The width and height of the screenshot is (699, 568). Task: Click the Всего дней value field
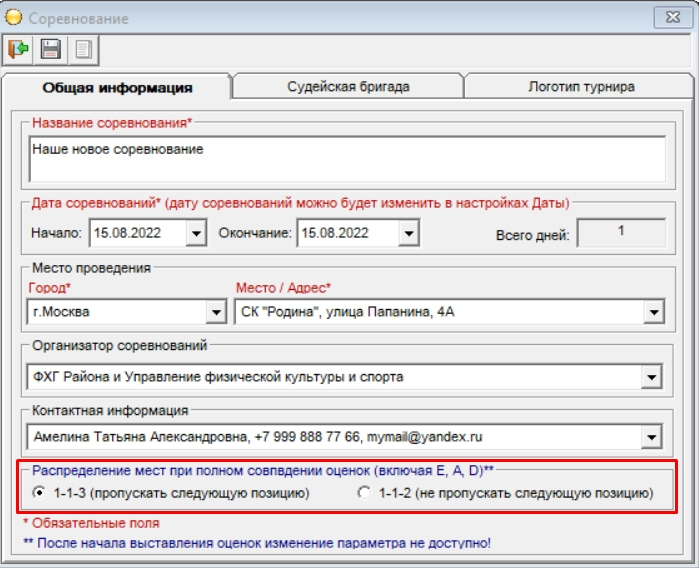click(x=621, y=232)
